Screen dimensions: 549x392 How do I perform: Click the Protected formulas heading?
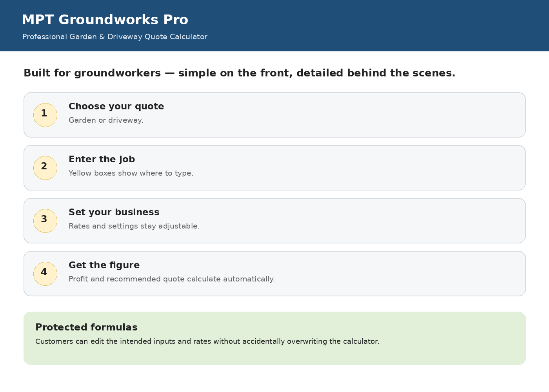tap(86, 327)
